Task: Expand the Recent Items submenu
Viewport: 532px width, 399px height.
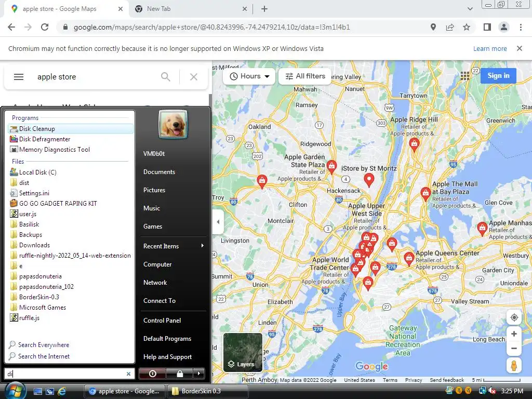Action: pyautogui.click(x=174, y=246)
